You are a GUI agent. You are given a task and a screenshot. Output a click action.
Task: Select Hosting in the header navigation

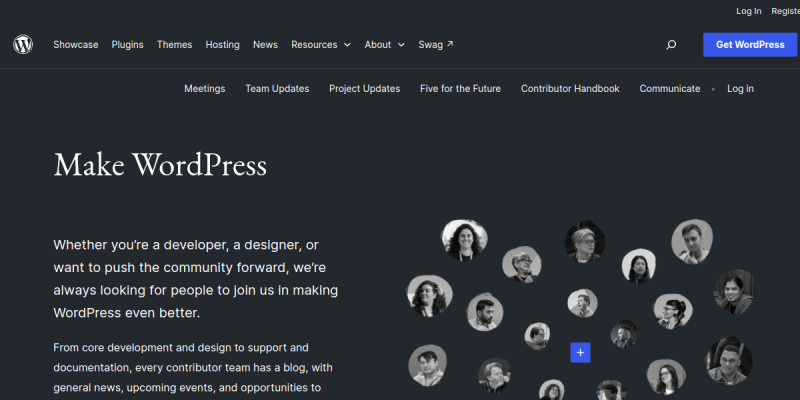click(222, 44)
